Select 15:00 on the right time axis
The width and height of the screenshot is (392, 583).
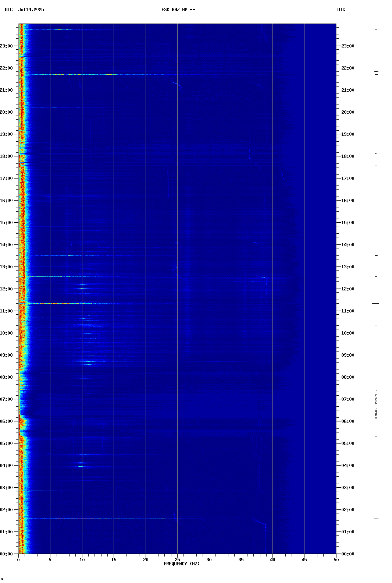click(348, 223)
